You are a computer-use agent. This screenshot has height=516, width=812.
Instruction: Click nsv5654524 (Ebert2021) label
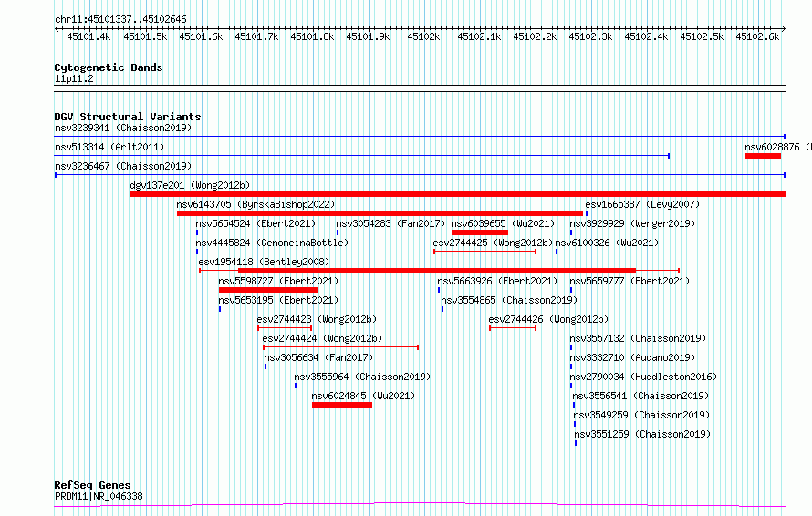click(255, 223)
